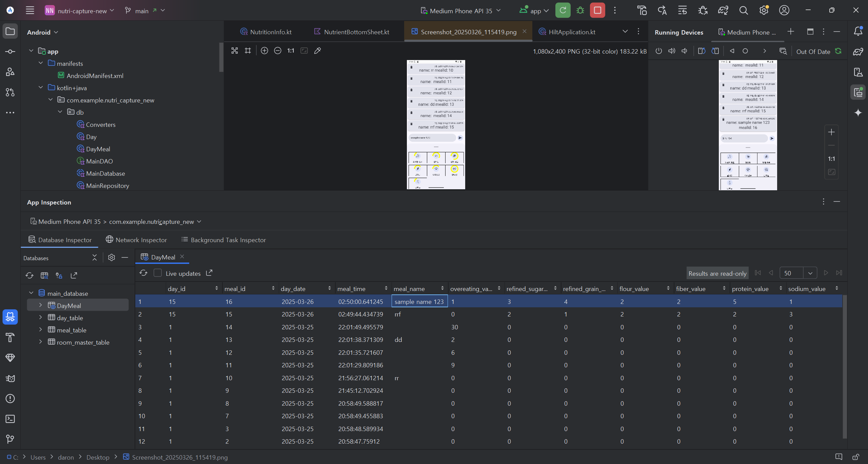The width and height of the screenshot is (868, 464).
Task: Expand the day_table node
Action: click(x=40, y=318)
